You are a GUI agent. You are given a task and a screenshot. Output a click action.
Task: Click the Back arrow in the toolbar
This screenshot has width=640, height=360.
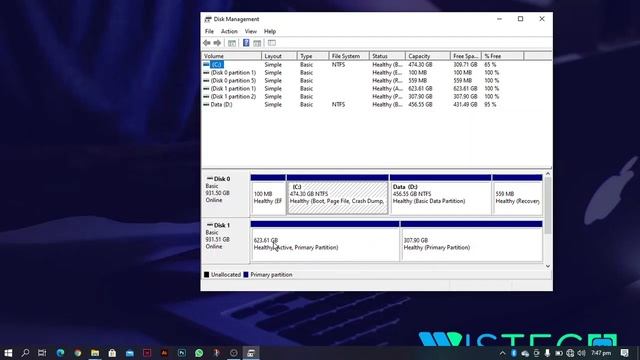pos(207,43)
